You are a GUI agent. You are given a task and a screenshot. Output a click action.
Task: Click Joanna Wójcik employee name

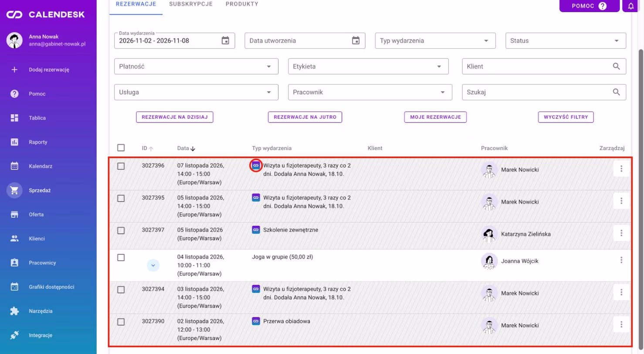520,261
